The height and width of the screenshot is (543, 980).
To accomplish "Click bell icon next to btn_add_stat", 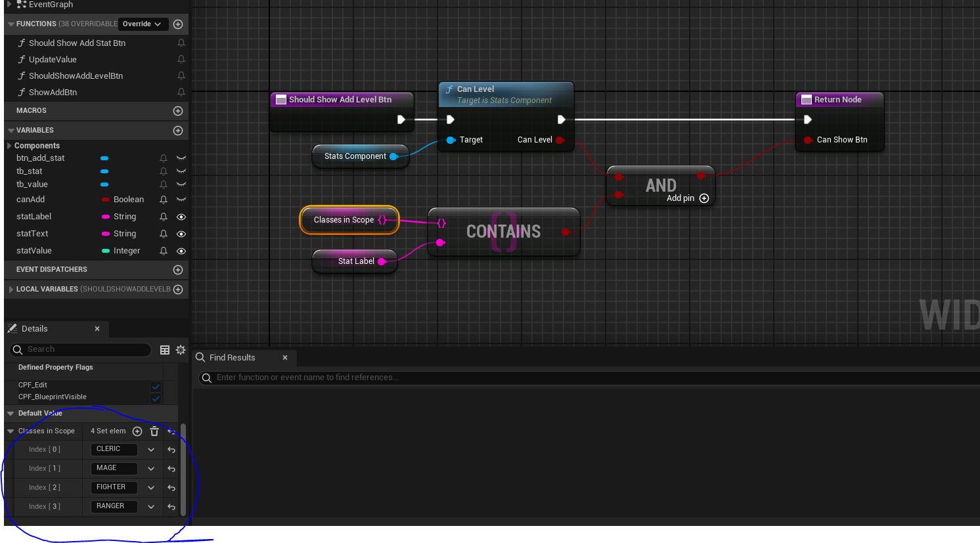I will (x=164, y=158).
